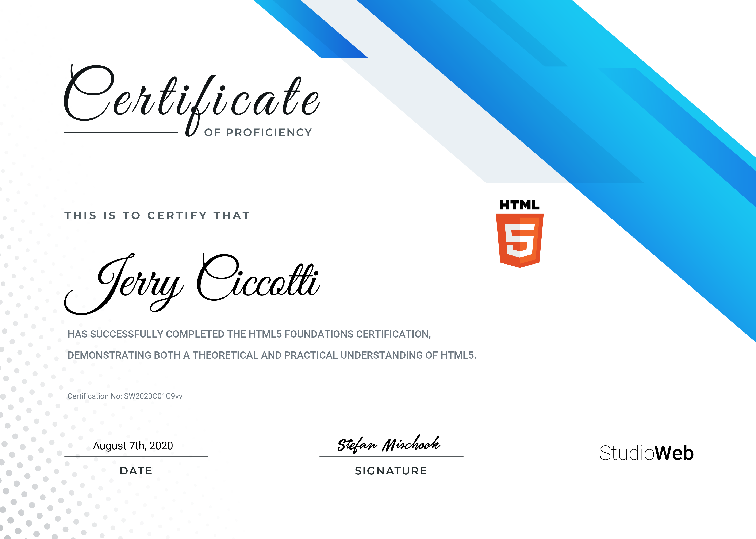Click the OF PROFICIENCY subtitle
The image size is (756, 539).
point(258,132)
